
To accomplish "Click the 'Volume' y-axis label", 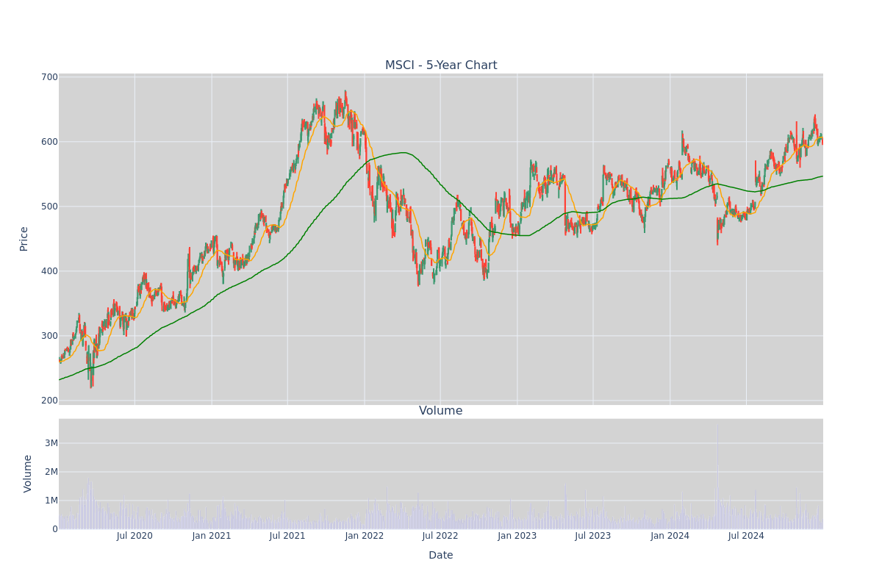I will pos(28,473).
